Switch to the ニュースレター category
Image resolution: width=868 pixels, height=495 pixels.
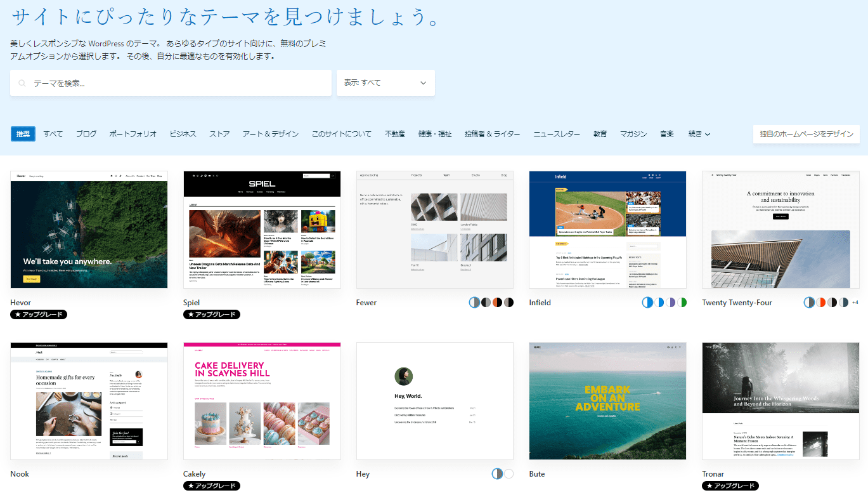click(557, 134)
